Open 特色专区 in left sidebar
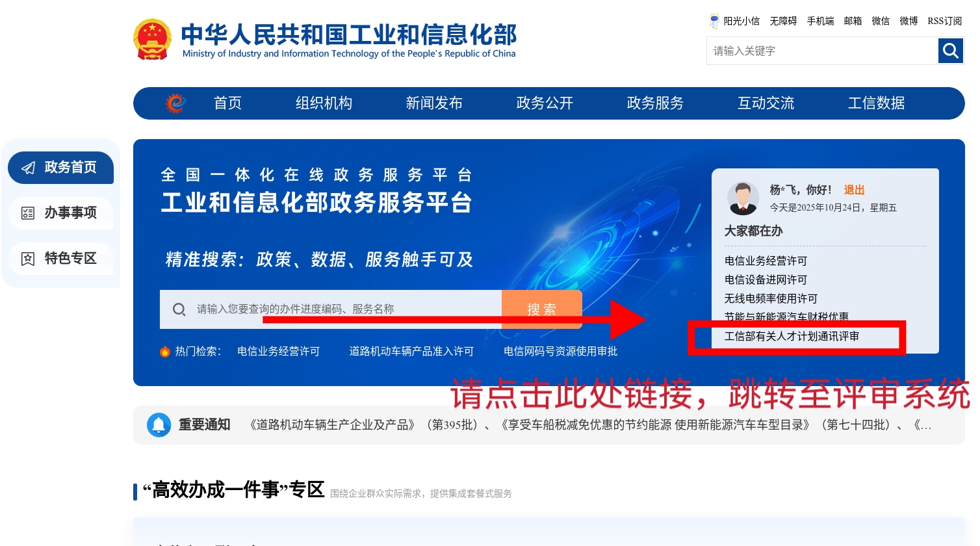The width and height of the screenshot is (980, 546). [61, 259]
